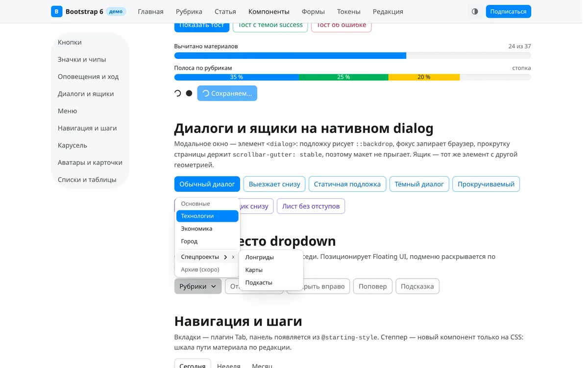This screenshot has height=368, width=588.
Task: Select Компоненты in the top navigation
Action: tap(269, 11)
